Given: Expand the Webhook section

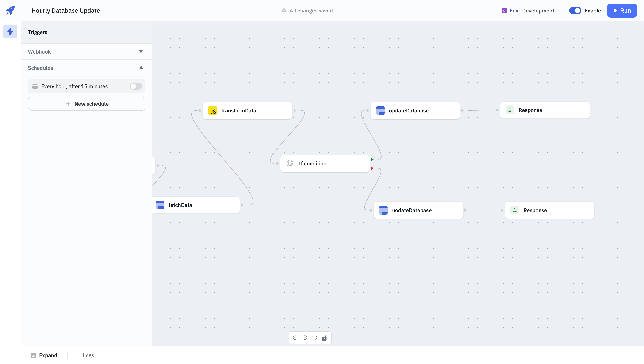Looking at the screenshot, I should pyautogui.click(x=141, y=51).
